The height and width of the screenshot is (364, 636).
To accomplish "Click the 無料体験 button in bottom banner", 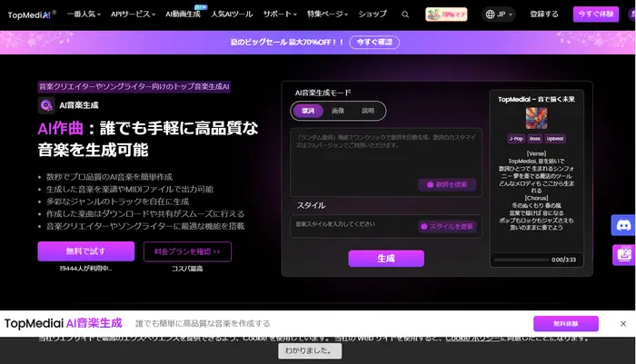I will pyautogui.click(x=566, y=323).
